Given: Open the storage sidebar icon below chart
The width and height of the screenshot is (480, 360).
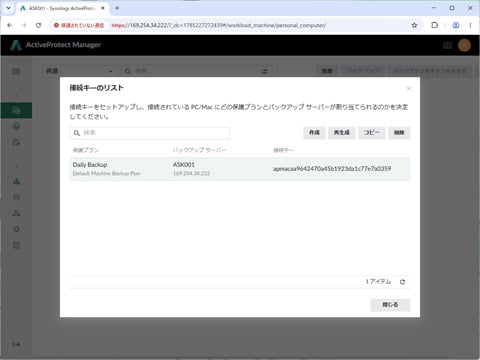Looking at the screenshot, I should pos(16,197).
